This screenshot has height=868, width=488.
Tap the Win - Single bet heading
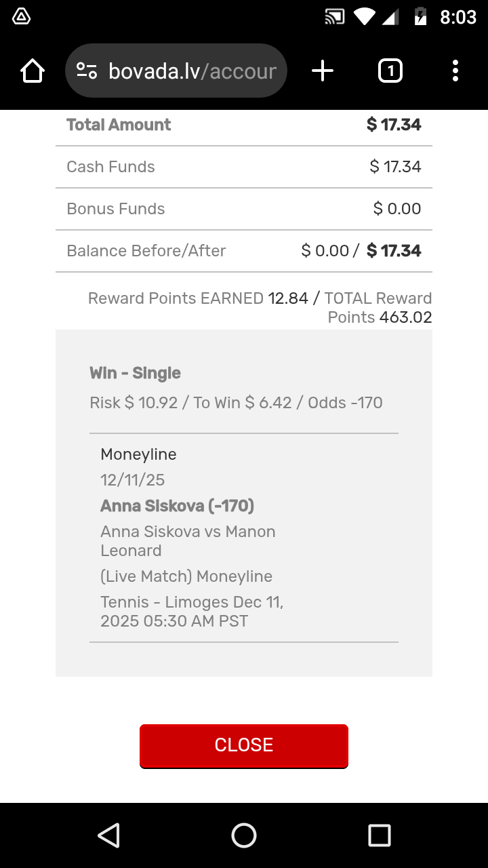[x=136, y=373]
